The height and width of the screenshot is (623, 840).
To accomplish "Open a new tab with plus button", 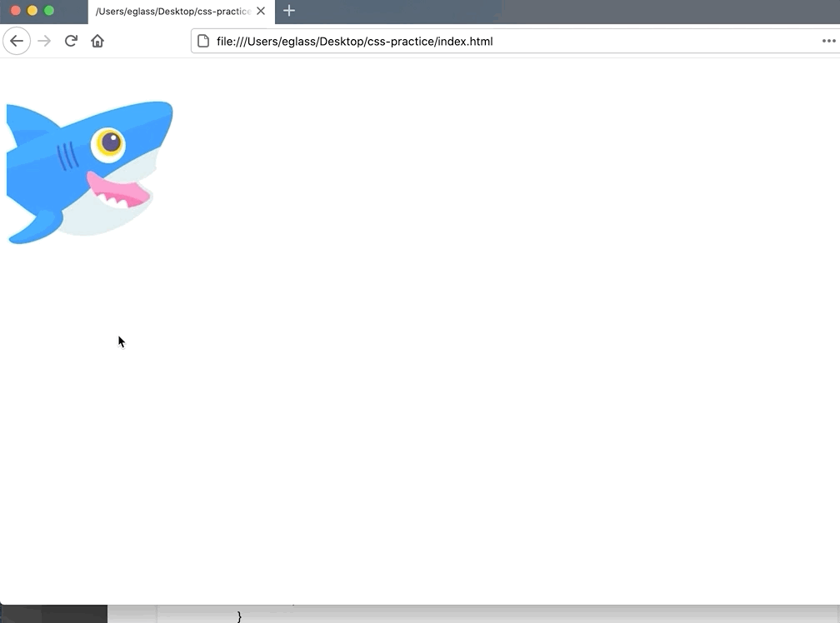I will [x=289, y=11].
